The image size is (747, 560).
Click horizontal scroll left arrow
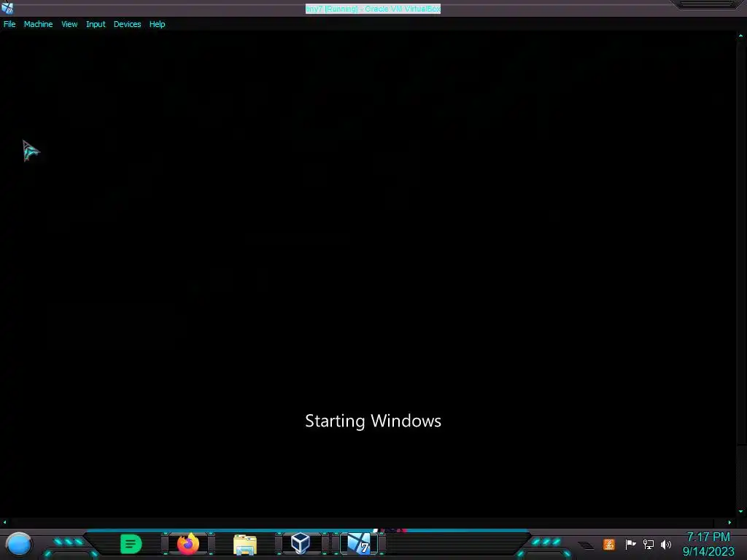click(5, 522)
